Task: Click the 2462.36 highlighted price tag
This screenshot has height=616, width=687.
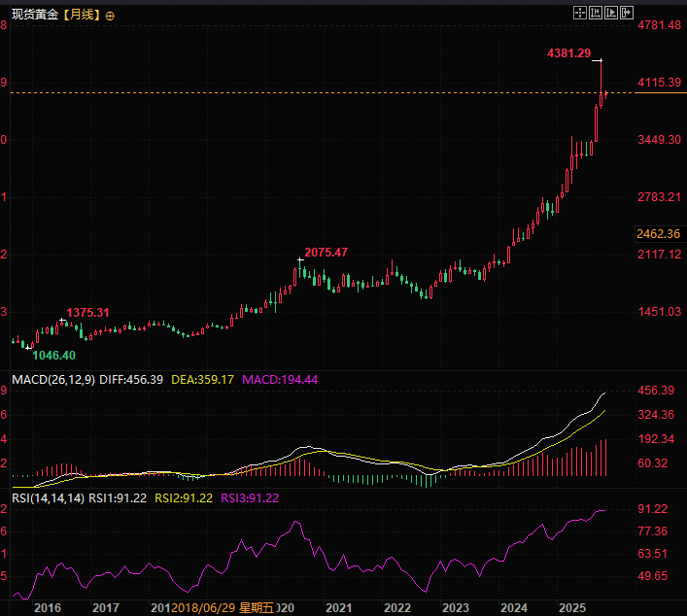Action: 658,233
